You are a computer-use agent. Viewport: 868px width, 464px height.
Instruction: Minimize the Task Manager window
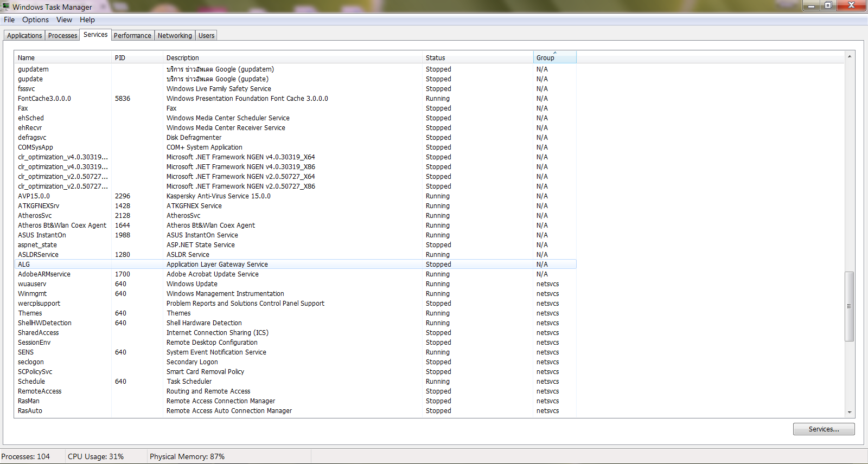(x=811, y=5)
